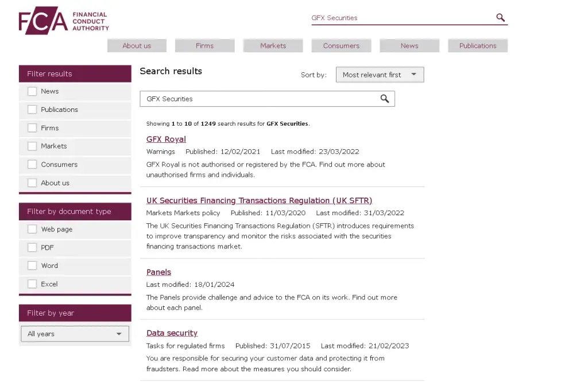Click the header search magnifier icon
This screenshot has width=588, height=385.
pyautogui.click(x=500, y=17)
